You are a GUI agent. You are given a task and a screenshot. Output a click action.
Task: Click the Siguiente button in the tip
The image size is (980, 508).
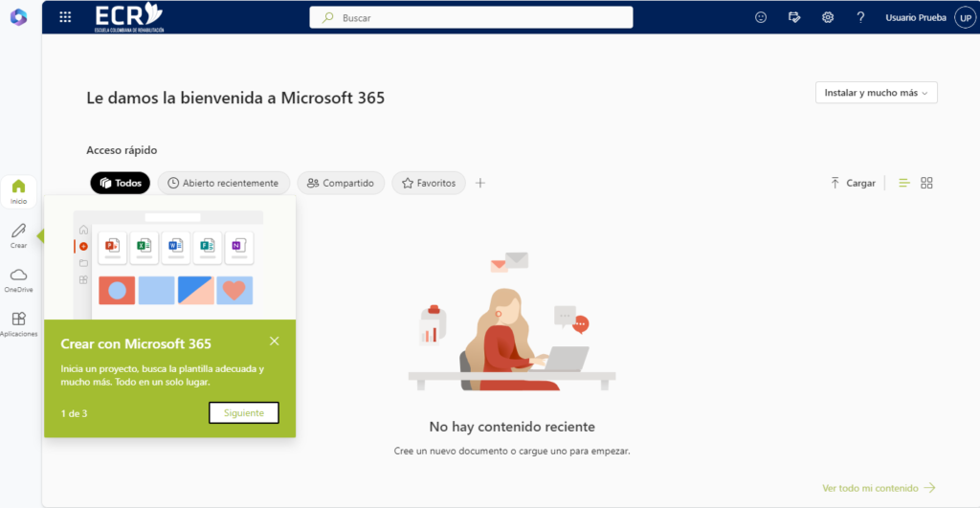(x=243, y=412)
